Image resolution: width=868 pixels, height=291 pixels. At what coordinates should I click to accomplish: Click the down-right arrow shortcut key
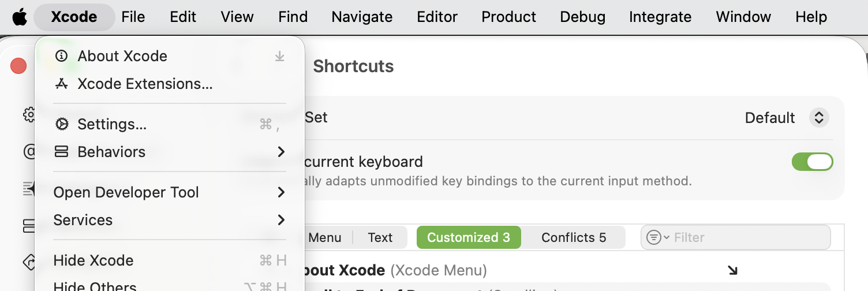[x=732, y=270]
